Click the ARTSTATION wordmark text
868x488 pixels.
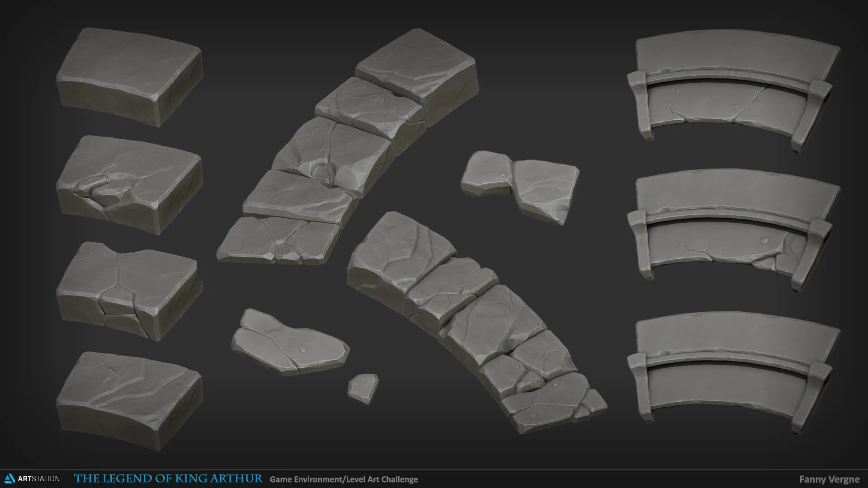(x=39, y=479)
